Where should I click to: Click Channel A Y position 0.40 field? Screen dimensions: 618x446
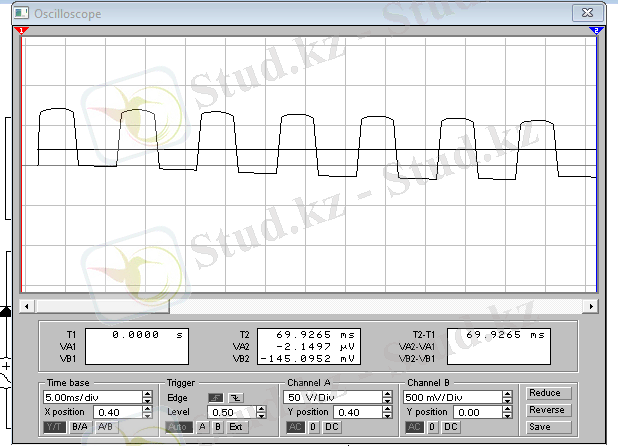(358, 412)
